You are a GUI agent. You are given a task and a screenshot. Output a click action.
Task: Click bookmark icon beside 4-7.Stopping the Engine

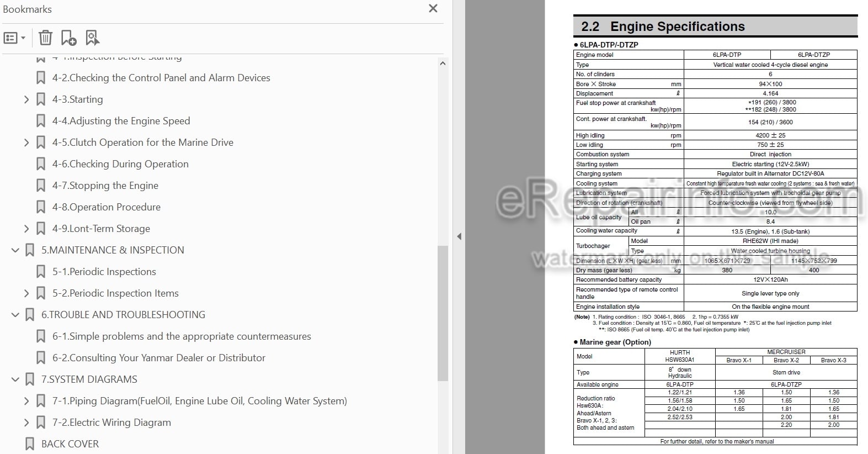coord(41,186)
